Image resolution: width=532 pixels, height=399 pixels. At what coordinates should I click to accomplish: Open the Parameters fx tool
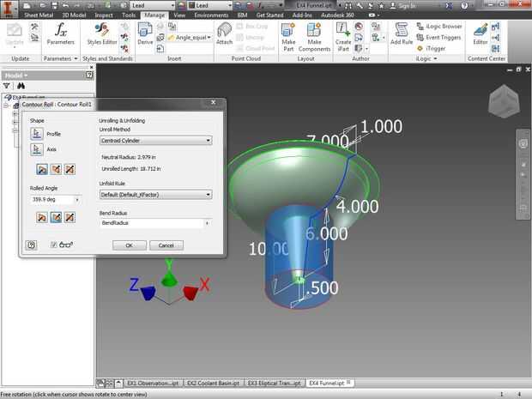pos(60,33)
